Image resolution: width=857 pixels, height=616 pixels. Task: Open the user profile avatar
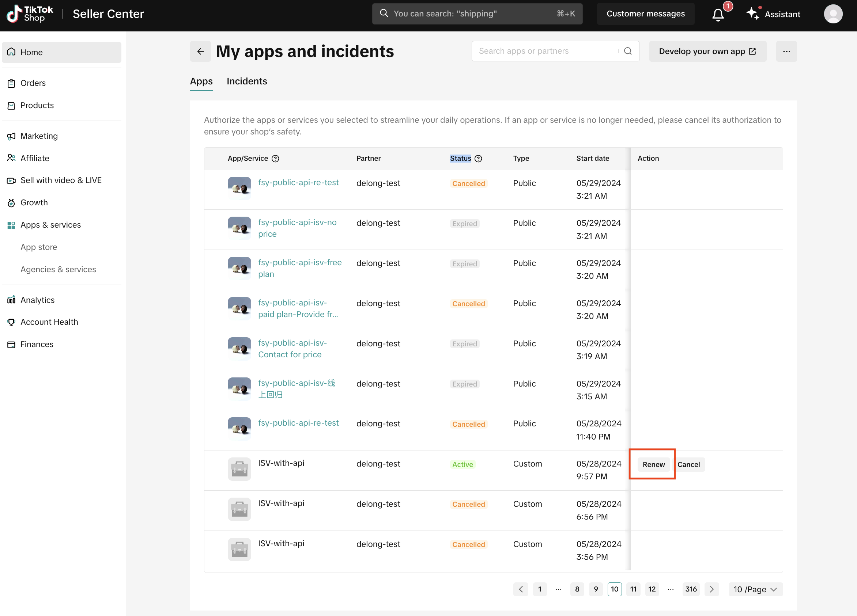[x=833, y=14]
